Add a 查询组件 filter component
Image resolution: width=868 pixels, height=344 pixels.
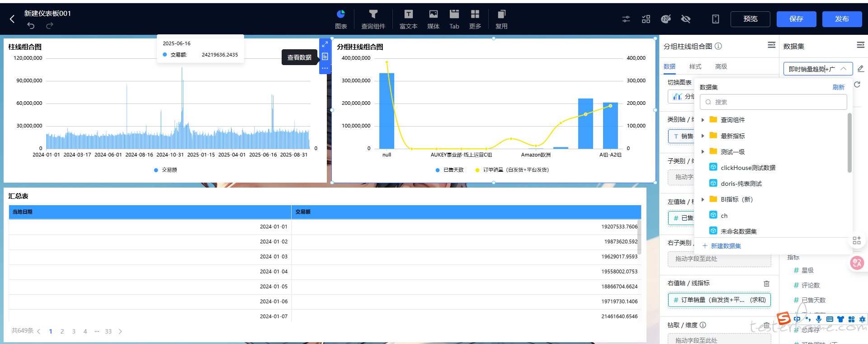coord(373,19)
